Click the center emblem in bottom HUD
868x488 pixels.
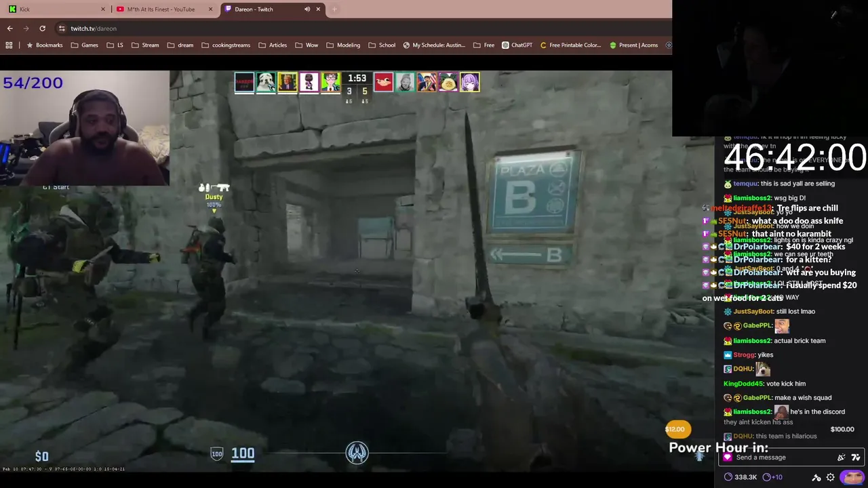tap(357, 453)
